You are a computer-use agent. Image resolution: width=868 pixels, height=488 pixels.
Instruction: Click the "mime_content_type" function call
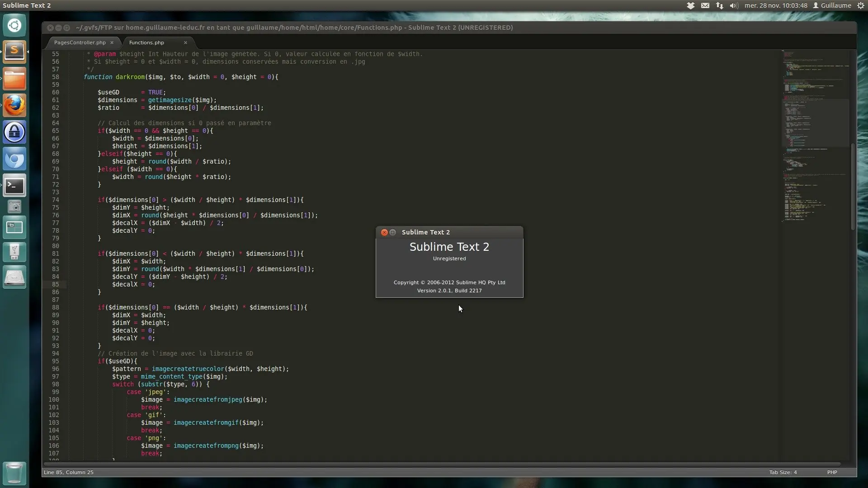(172, 376)
